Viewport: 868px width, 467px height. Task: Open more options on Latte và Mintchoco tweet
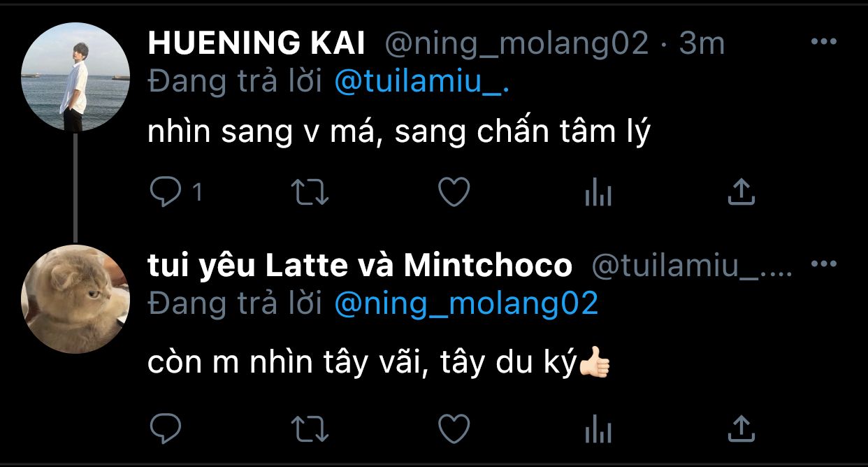coord(823,264)
